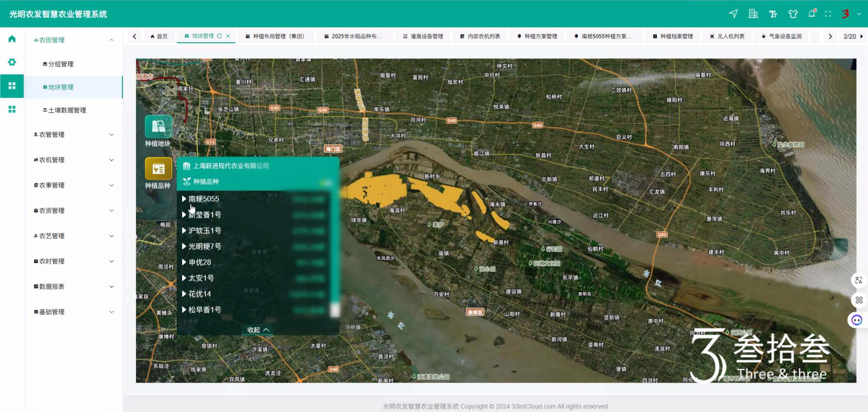The height and width of the screenshot is (412, 868).
Task: Click the 种植品种 yellow map icon
Action: point(158,169)
